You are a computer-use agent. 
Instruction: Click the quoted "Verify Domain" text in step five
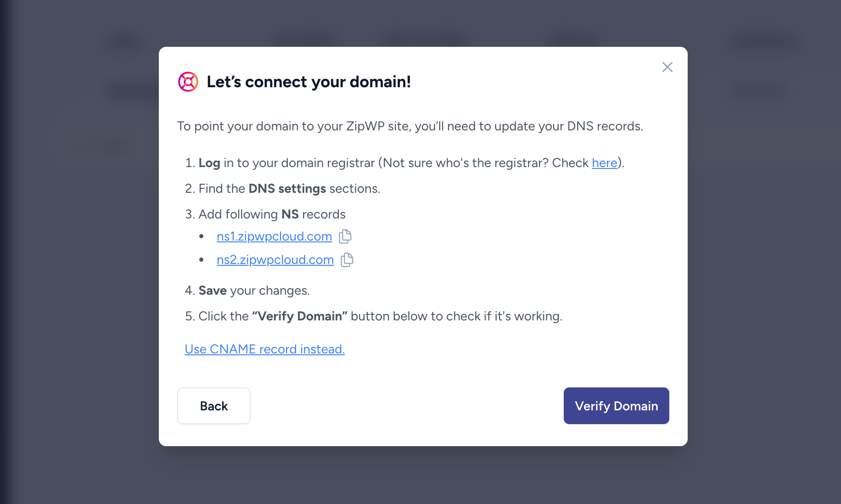click(x=299, y=316)
